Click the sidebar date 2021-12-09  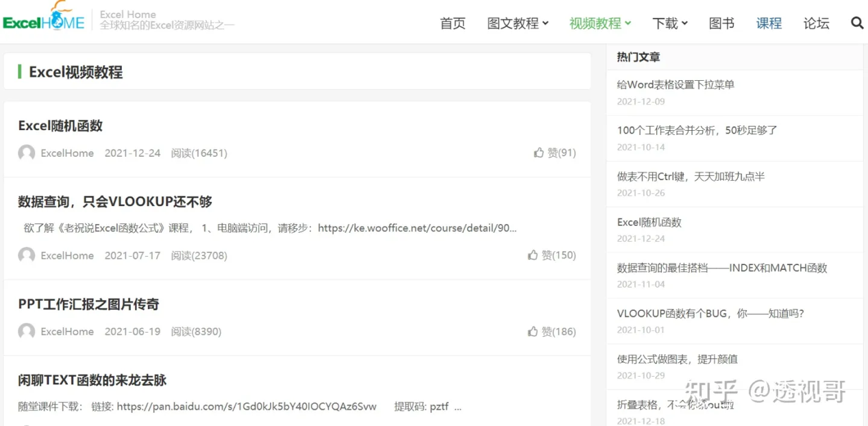click(641, 101)
